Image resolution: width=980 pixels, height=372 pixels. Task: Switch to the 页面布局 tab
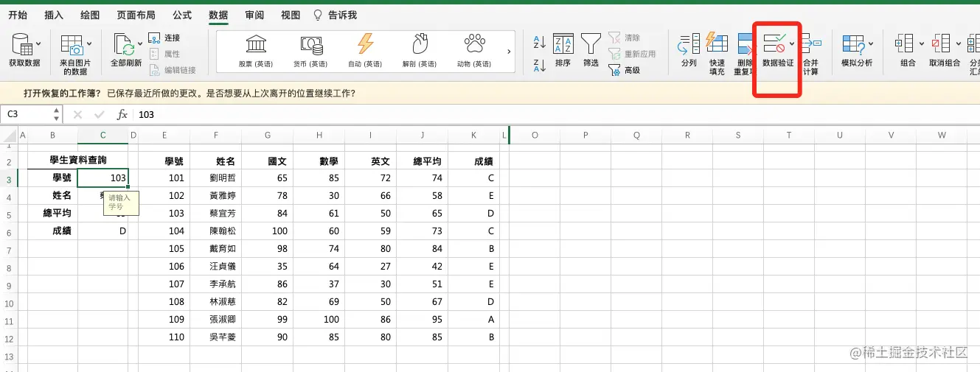[136, 15]
